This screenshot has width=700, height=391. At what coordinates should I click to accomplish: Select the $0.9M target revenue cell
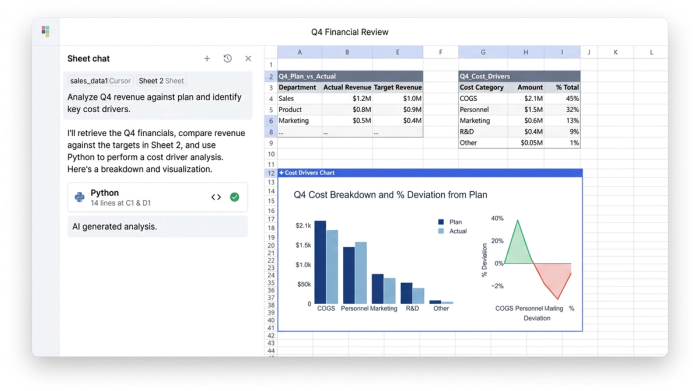point(397,110)
